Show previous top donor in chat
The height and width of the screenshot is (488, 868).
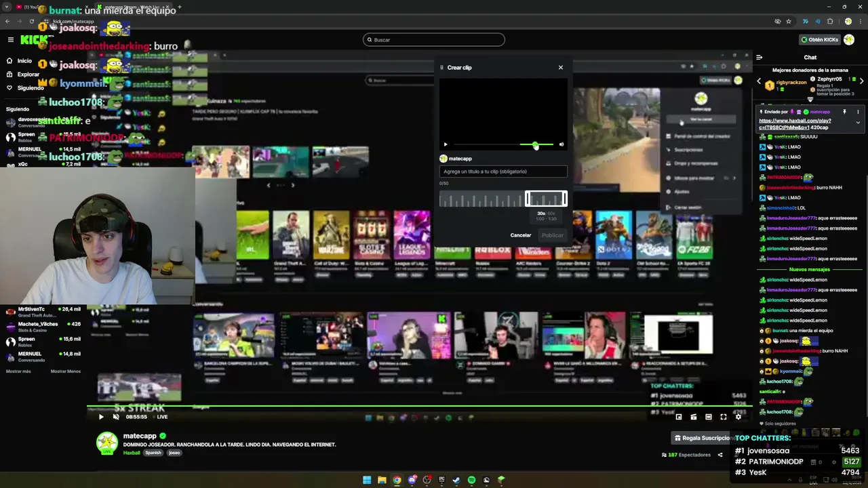click(759, 81)
